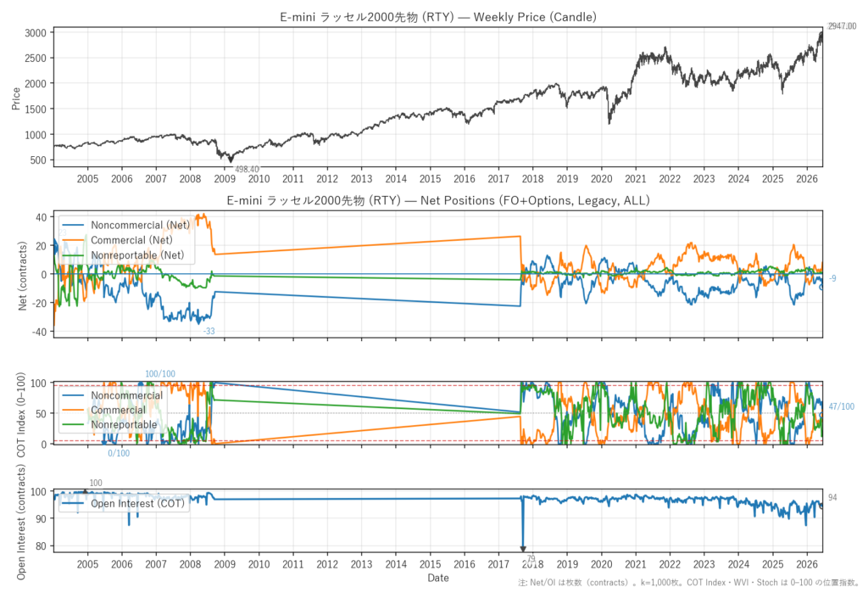The width and height of the screenshot is (868, 593).
Task: Click the 2947.00 last price annotation
Action: point(842,26)
